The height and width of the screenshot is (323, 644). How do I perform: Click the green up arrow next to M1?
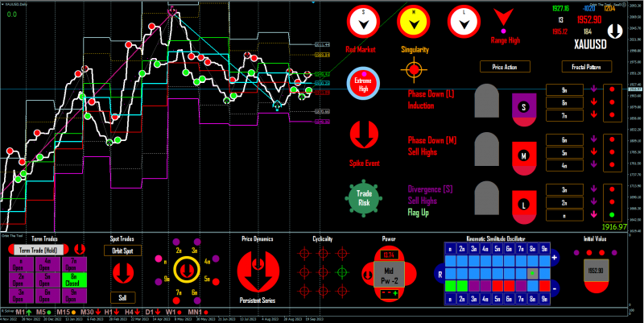[29, 313]
